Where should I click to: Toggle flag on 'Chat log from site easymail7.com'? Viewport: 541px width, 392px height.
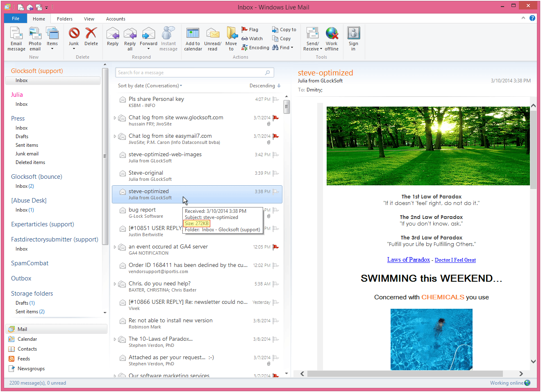[276, 136]
